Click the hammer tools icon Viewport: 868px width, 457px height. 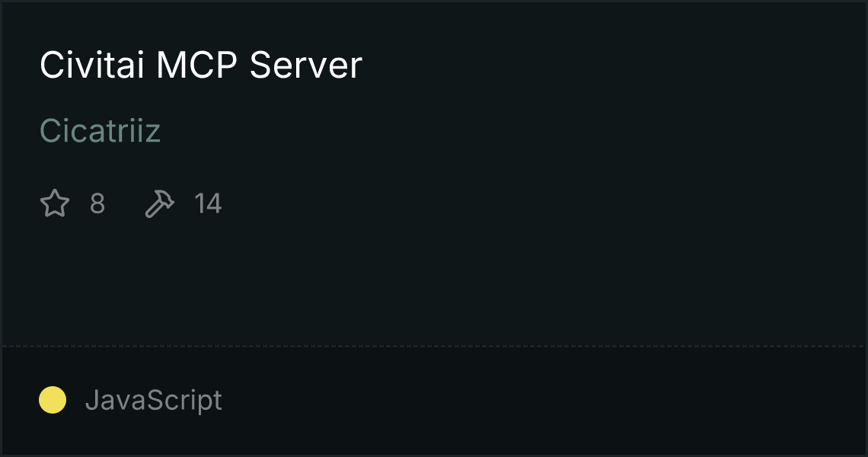[159, 203]
